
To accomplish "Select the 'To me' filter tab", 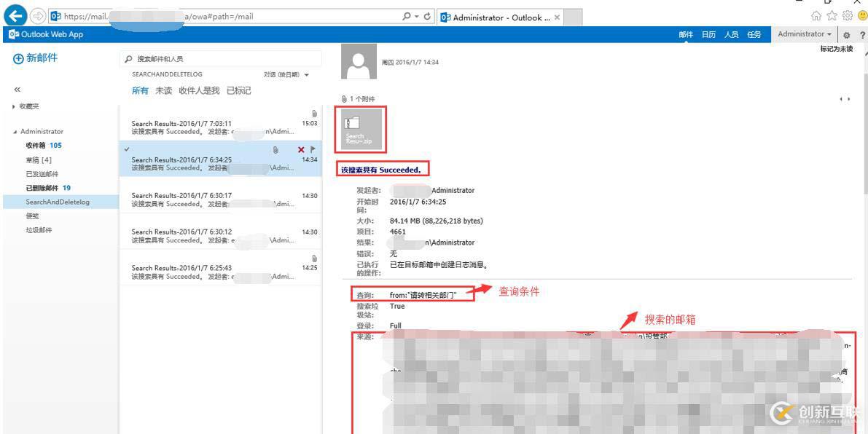I will coord(199,91).
